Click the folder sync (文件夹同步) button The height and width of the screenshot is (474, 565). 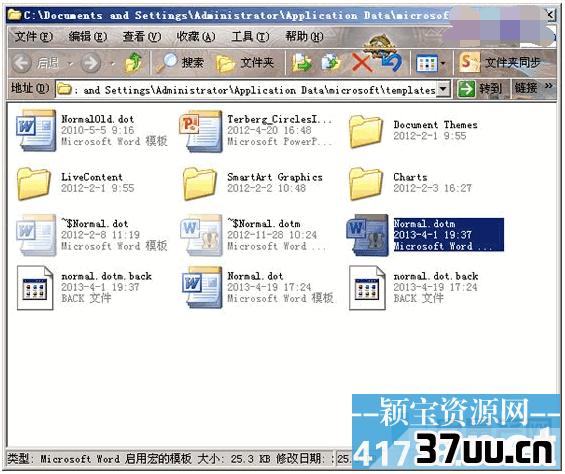(x=500, y=63)
